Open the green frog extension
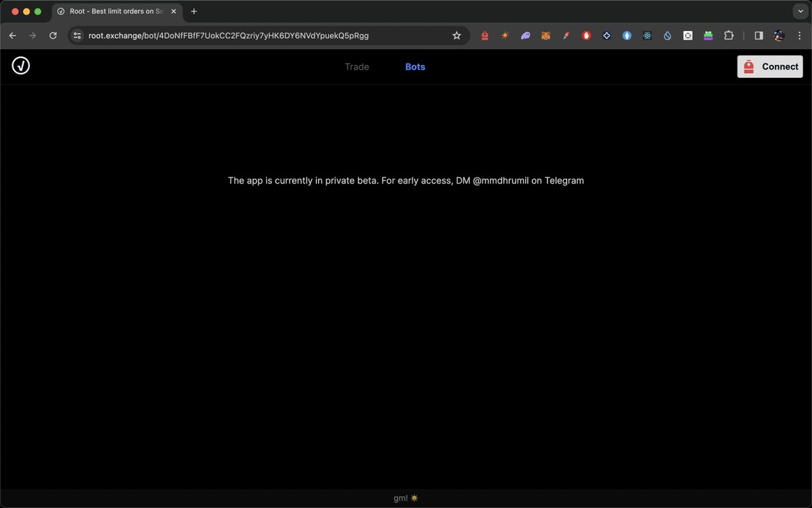Image resolution: width=812 pixels, height=508 pixels. (x=708, y=36)
